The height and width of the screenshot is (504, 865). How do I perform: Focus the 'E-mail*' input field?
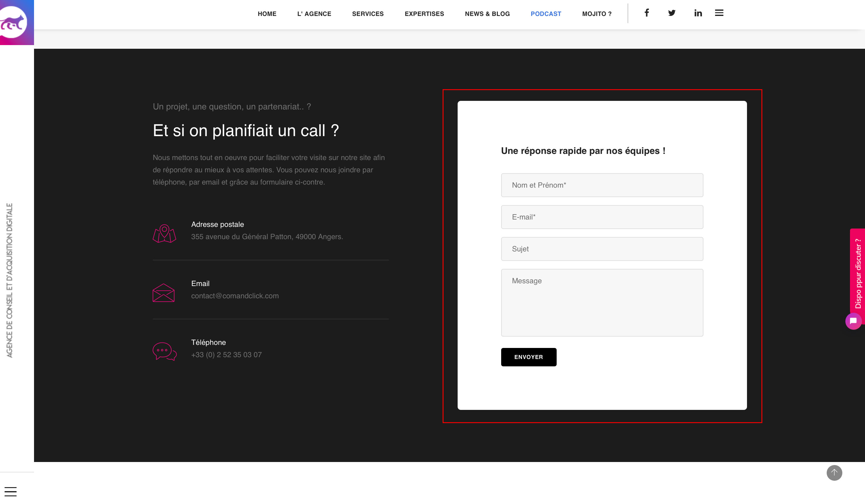[602, 217]
